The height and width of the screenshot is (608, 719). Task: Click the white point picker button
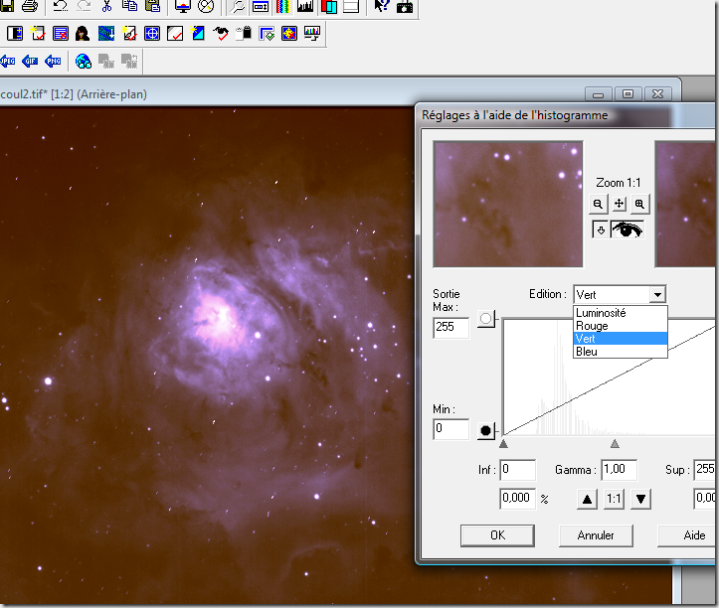coord(486,319)
